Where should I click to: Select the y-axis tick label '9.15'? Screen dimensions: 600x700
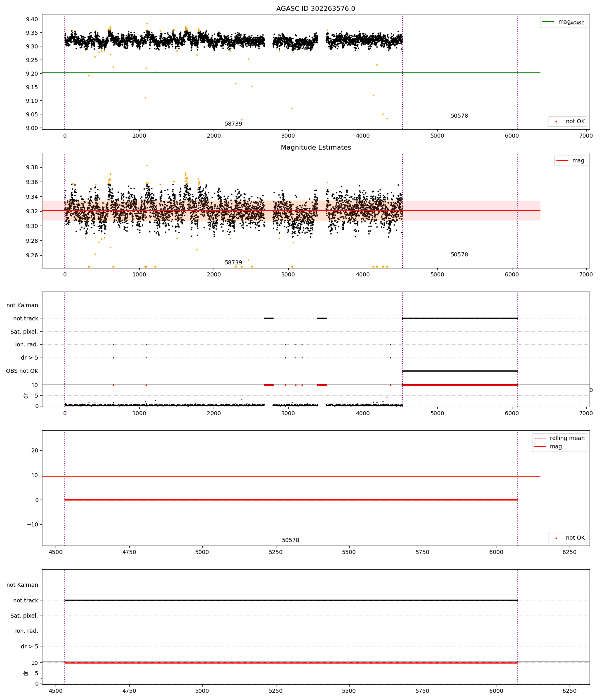tap(32, 87)
